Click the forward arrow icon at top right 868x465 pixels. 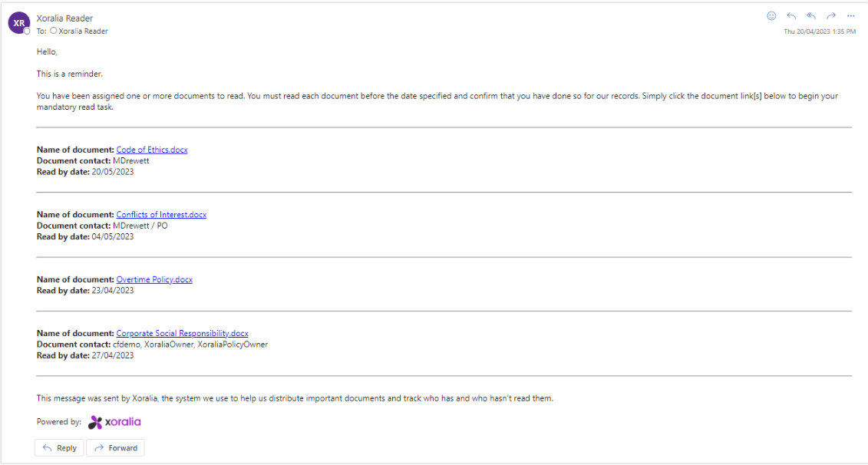831,16
